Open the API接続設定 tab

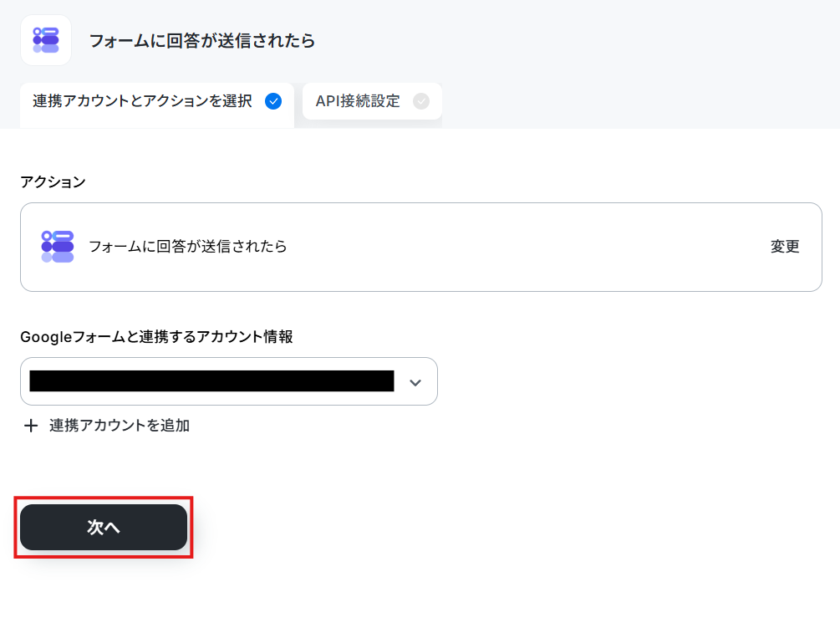pos(372,101)
